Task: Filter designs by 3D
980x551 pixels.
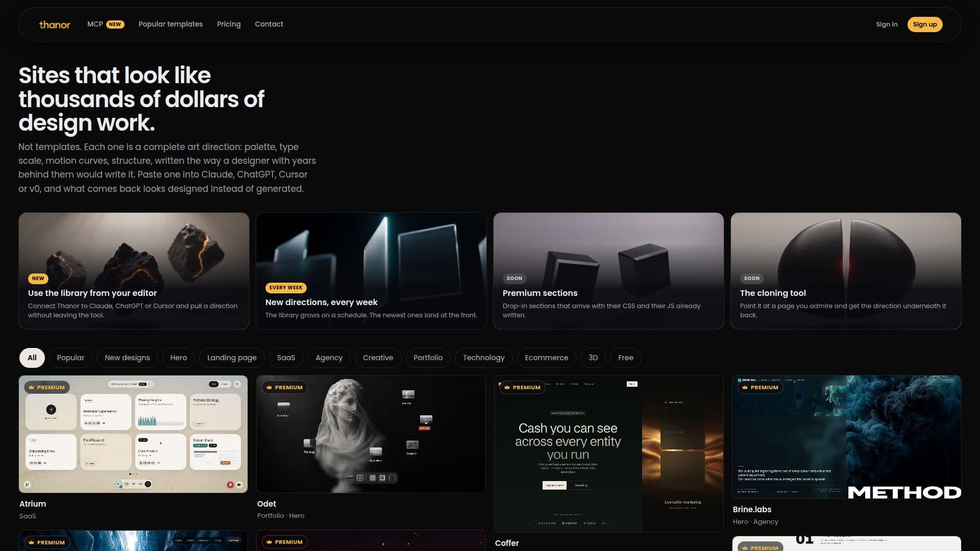Action: coord(593,358)
